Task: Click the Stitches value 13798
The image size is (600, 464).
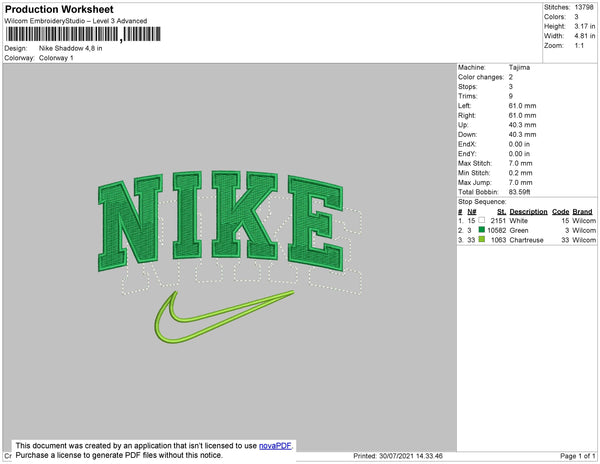Action: [584, 7]
